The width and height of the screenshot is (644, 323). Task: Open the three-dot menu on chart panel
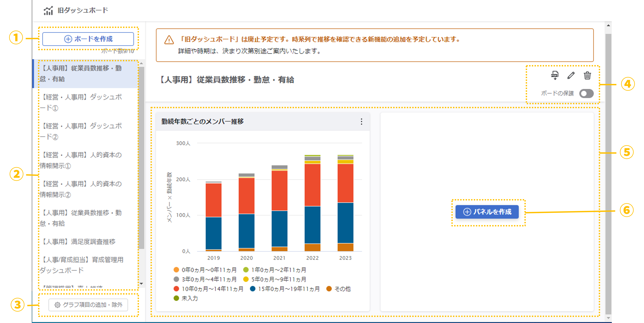point(361,122)
